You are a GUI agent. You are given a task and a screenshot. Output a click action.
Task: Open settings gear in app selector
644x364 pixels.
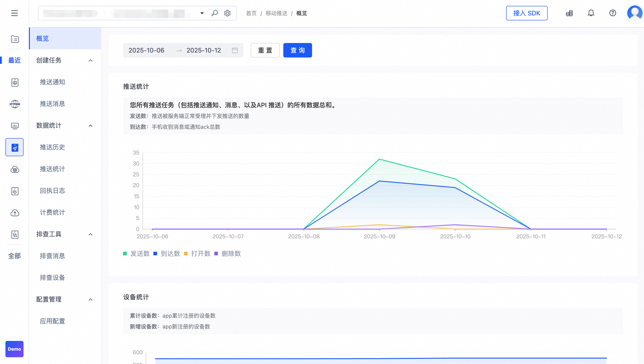pyautogui.click(x=227, y=13)
